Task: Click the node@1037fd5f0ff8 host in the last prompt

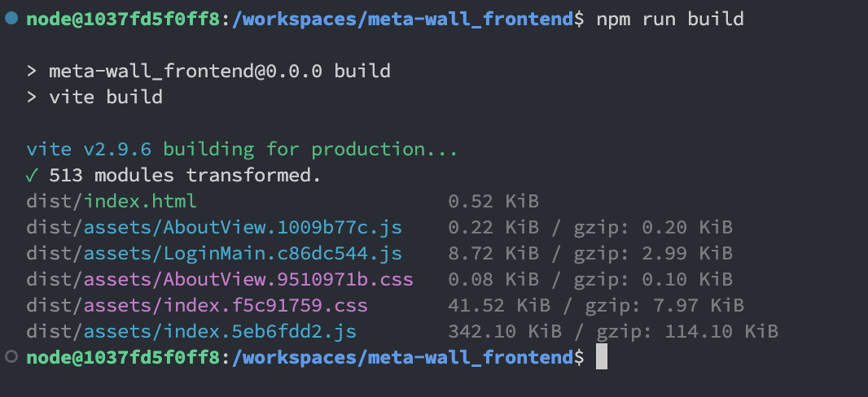Action: click(122, 357)
